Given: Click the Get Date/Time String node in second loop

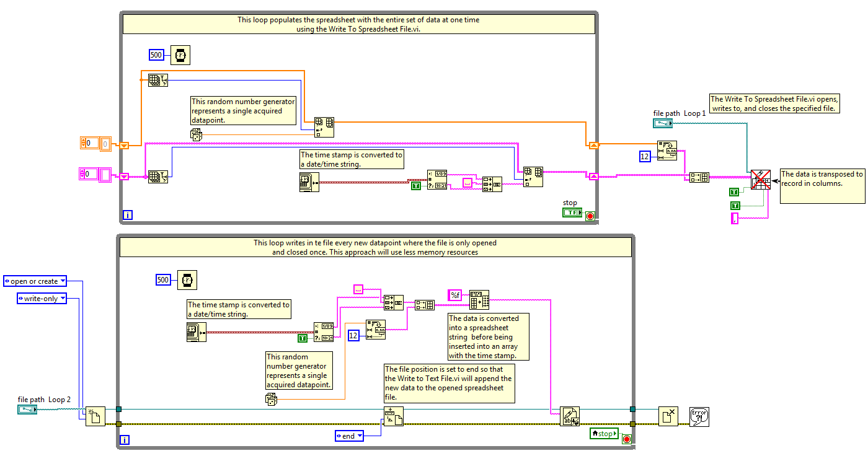Looking at the screenshot, I should click(x=324, y=331).
